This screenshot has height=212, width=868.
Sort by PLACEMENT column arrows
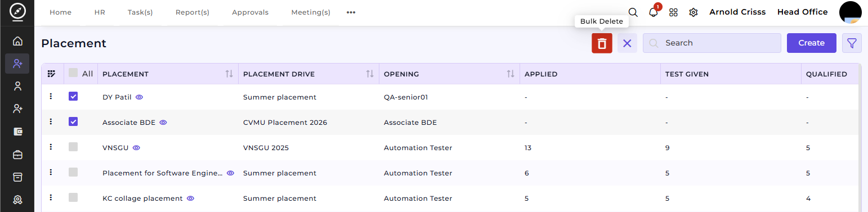pyautogui.click(x=229, y=74)
